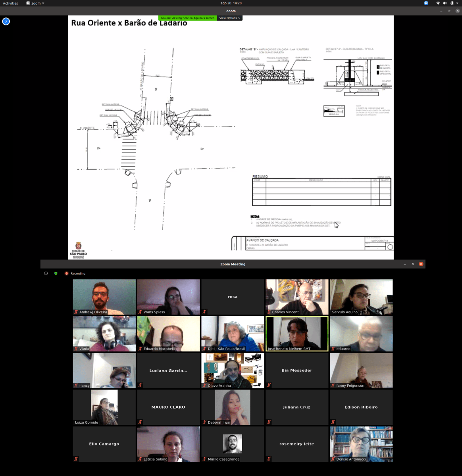Restore the Zoom Meeting window size
The width and height of the screenshot is (462, 476).
(x=413, y=264)
